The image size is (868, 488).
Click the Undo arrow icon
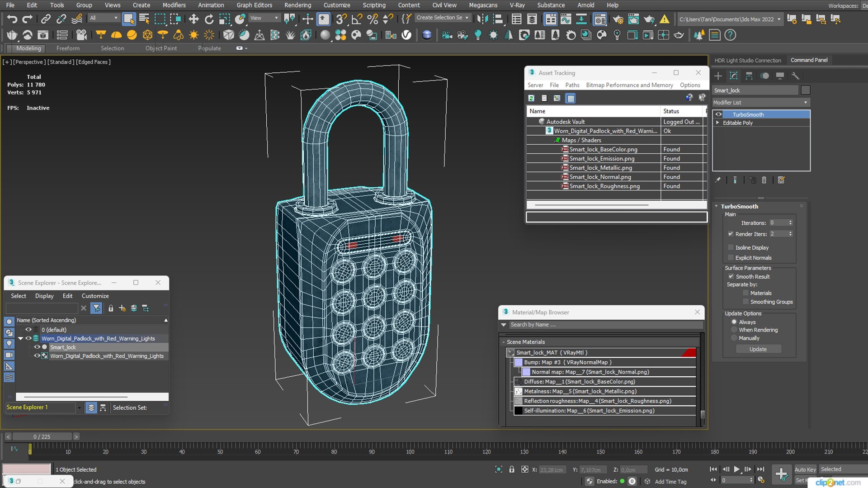[x=12, y=19]
